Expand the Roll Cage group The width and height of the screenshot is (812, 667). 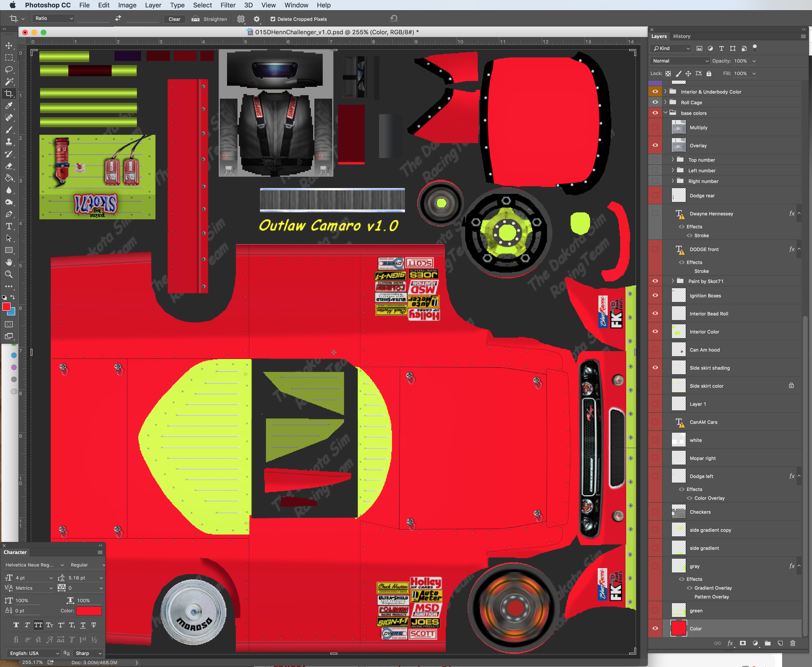665,102
